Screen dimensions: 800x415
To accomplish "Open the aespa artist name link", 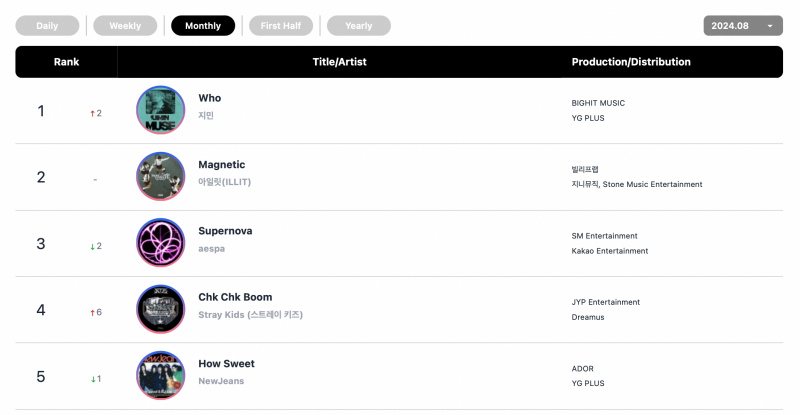I will pos(211,249).
